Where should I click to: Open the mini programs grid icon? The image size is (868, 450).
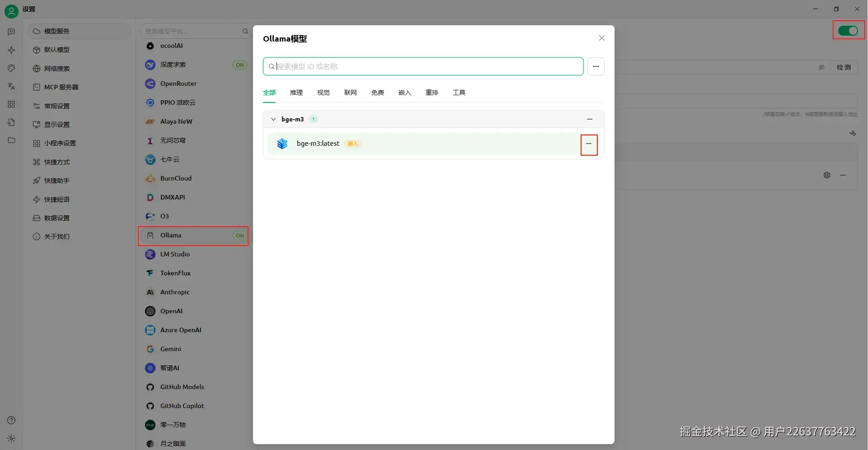click(11, 104)
